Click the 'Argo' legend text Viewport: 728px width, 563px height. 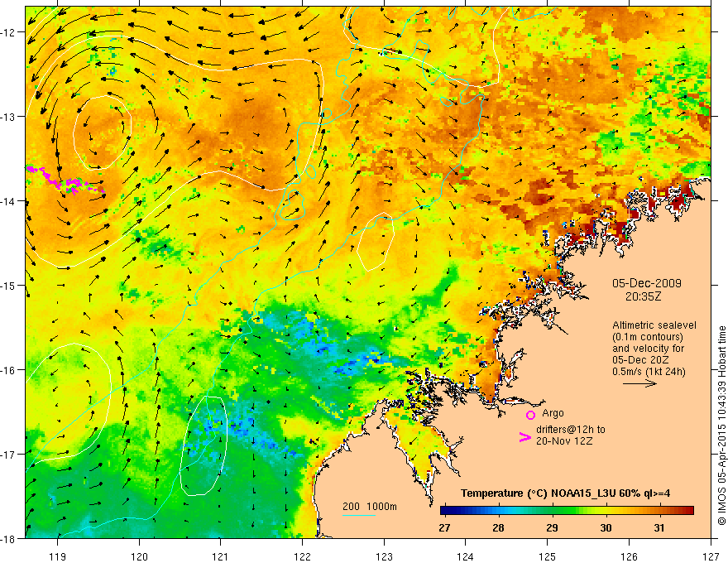(553, 413)
